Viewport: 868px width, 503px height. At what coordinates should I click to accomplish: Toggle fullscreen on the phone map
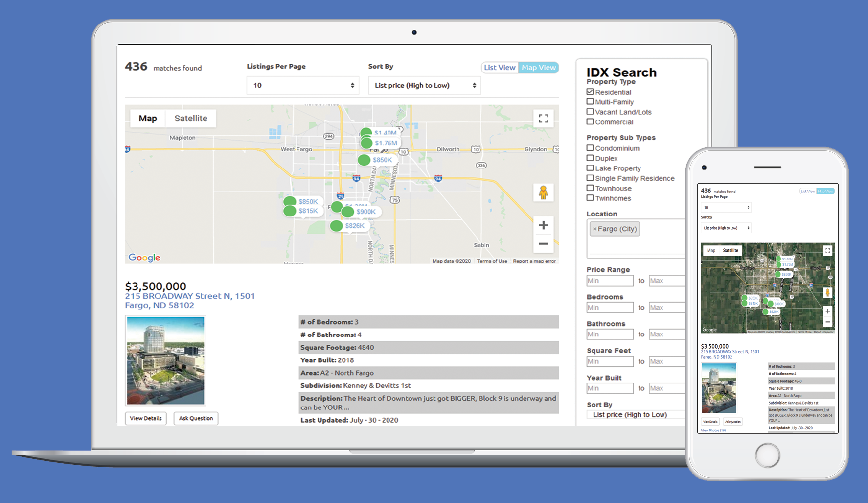point(827,250)
